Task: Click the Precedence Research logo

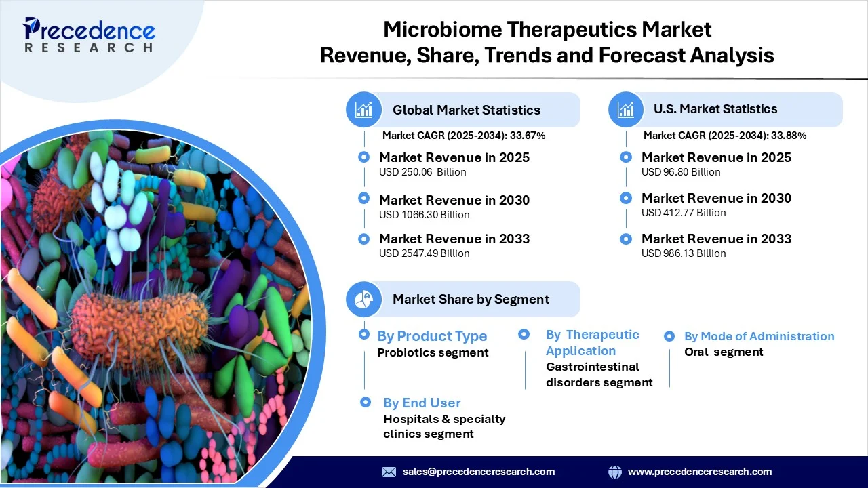Action: [x=88, y=35]
